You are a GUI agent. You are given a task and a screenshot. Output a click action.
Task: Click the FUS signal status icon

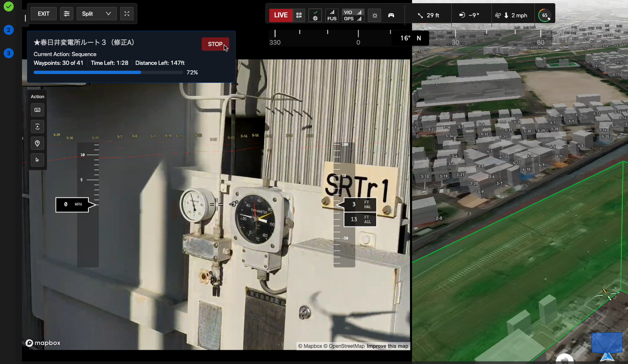pyautogui.click(x=332, y=15)
